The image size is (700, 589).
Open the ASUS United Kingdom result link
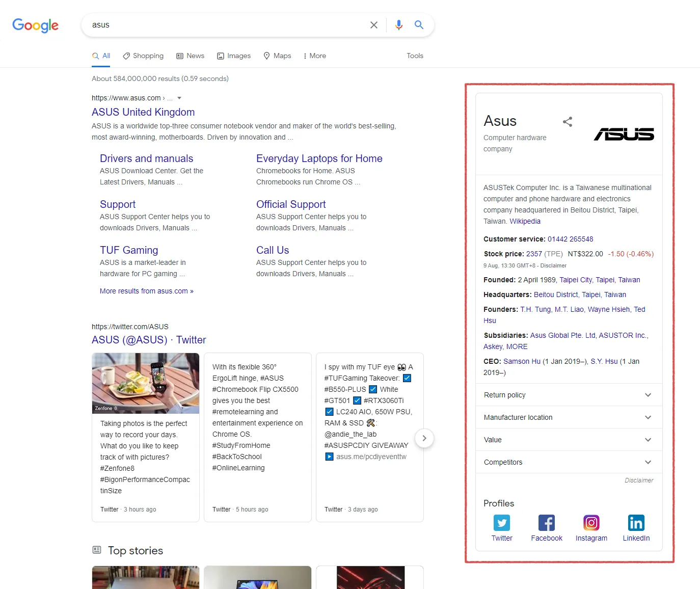(x=143, y=112)
